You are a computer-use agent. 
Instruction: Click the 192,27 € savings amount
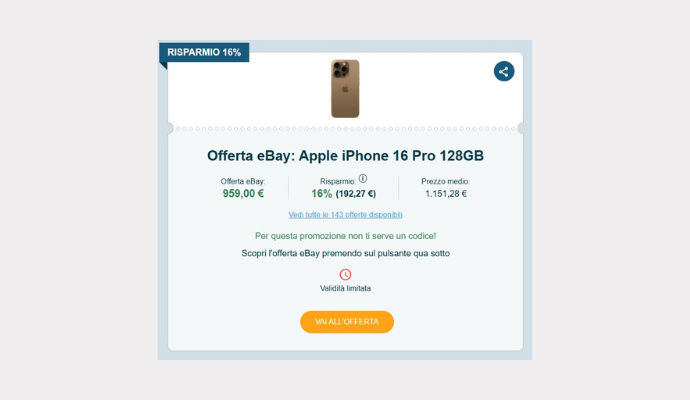pos(356,194)
